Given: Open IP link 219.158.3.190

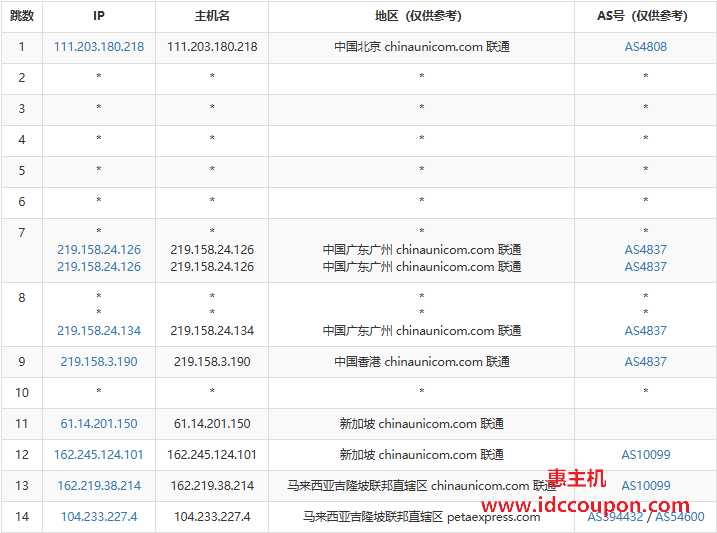Looking at the screenshot, I should click(x=99, y=362).
